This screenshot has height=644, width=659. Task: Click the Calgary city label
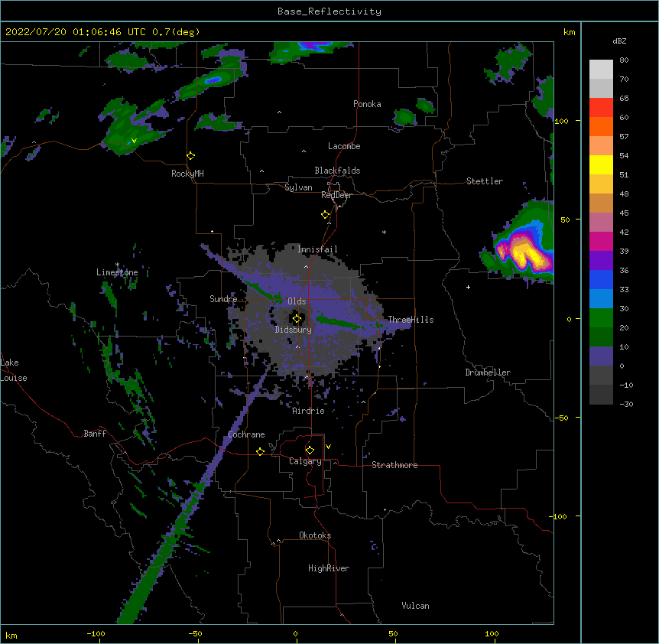tap(305, 461)
